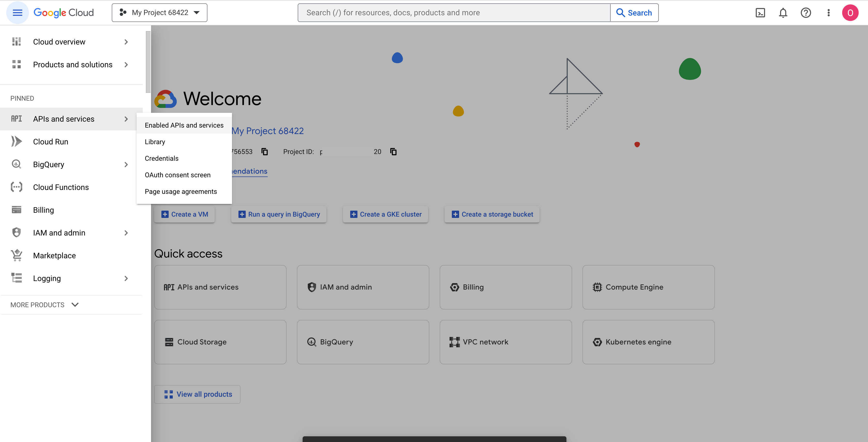Click Create a storage bucket

coord(492,214)
